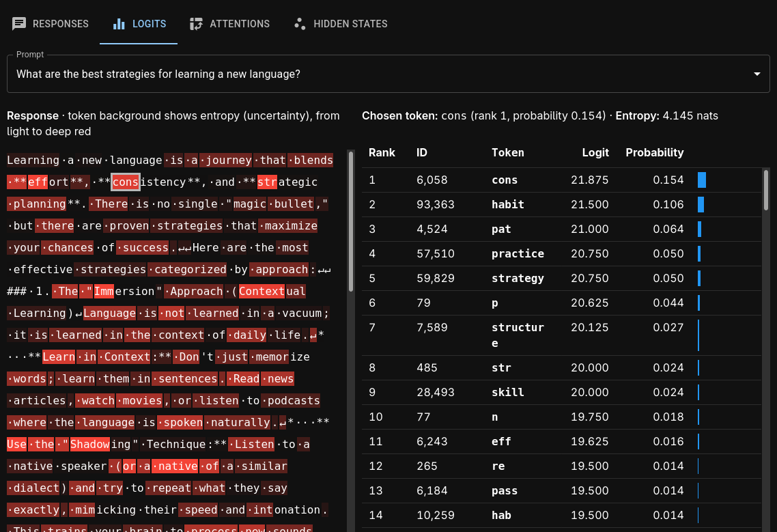Image resolution: width=777 pixels, height=532 pixels.
Task: Click the 'str' token before 'ategic'
Action: (267, 182)
